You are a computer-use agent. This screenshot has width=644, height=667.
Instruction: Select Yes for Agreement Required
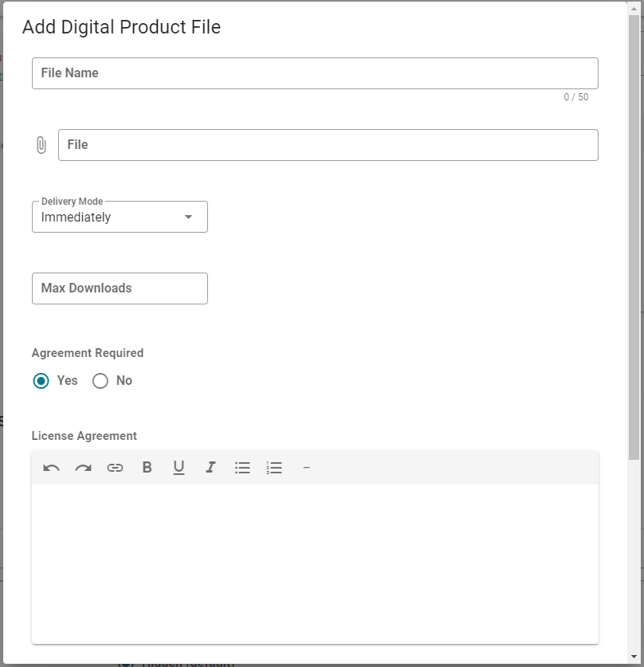pyautogui.click(x=41, y=381)
